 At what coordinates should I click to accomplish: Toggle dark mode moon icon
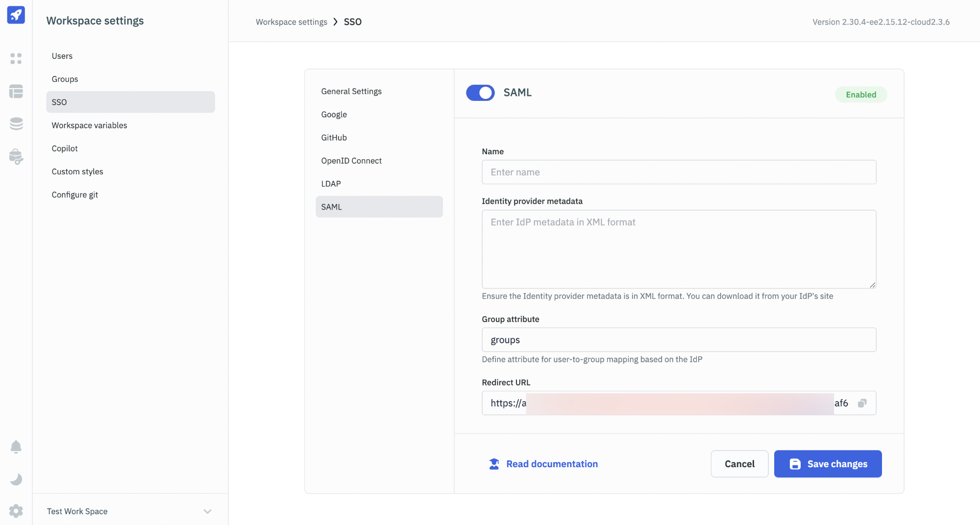(x=16, y=479)
